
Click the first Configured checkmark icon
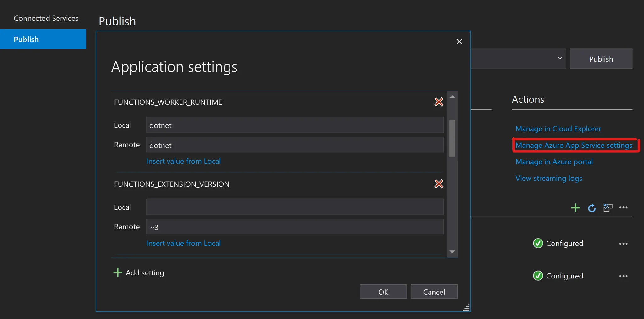tap(538, 243)
